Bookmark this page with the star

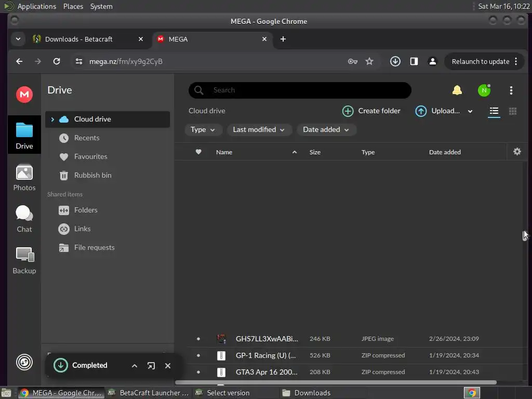pyautogui.click(x=369, y=61)
